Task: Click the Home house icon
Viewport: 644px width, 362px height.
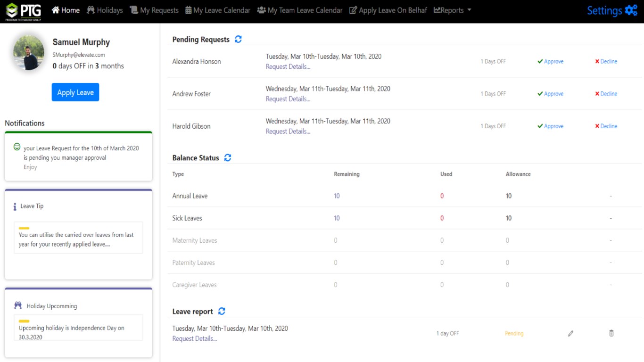Action: click(56, 10)
